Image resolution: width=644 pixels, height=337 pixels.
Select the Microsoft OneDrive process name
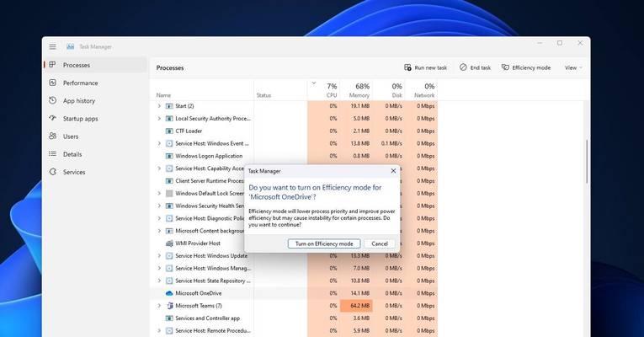[199, 293]
